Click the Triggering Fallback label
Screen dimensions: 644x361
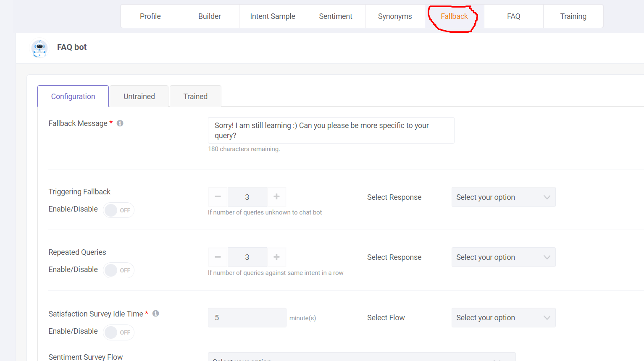(79, 192)
